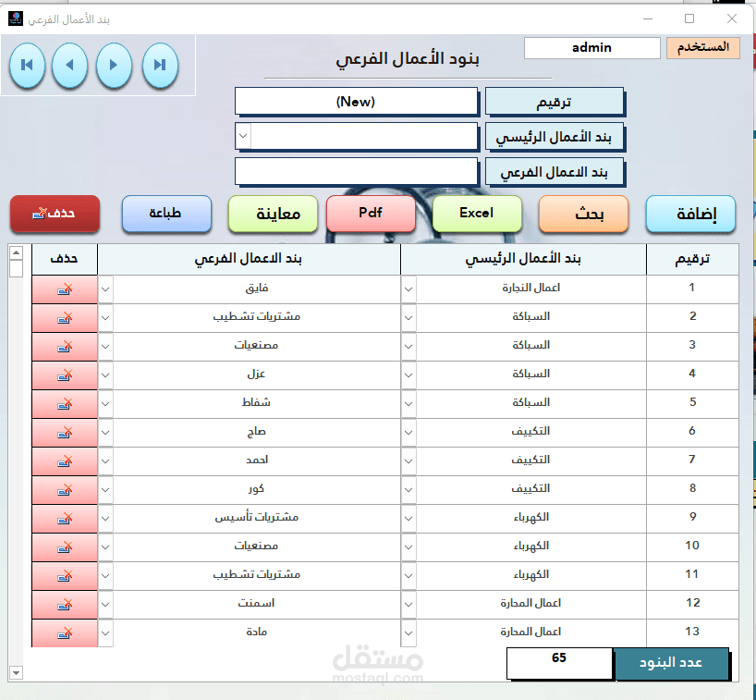Viewport: 756px width, 700px height.
Task: Open row 8 sub item dropdown (كور)
Action: pos(105,490)
